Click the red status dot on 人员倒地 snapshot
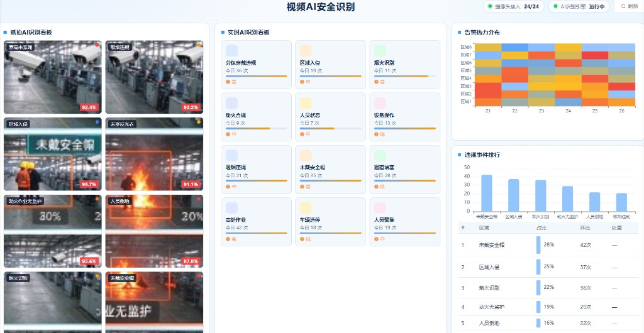This screenshot has width=644, height=333. tap(199, 199)
